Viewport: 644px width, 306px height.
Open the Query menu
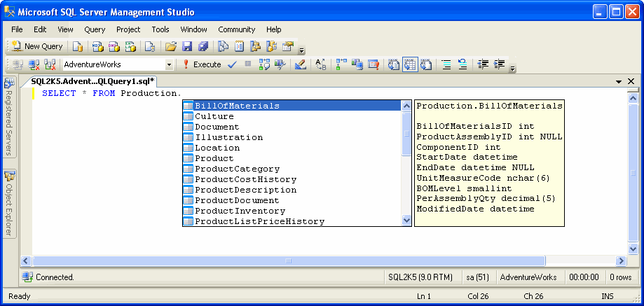95,29
